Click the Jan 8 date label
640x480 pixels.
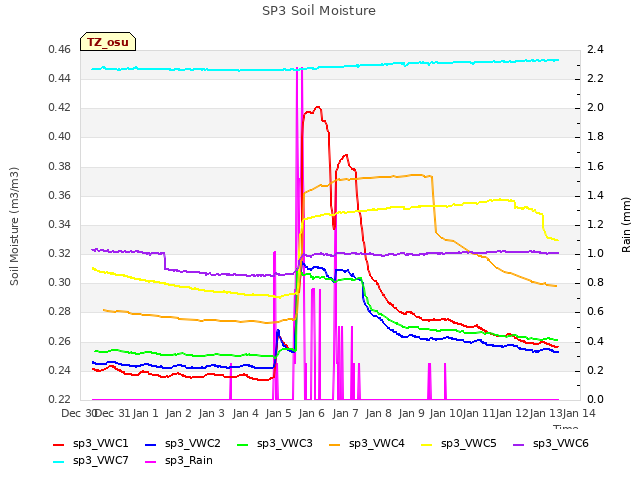tap(378, 413)
